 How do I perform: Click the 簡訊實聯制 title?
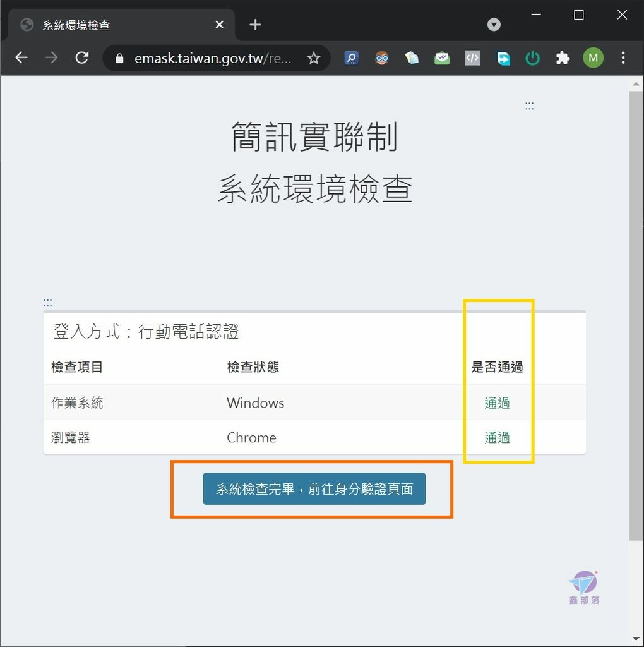pos(314,136)
